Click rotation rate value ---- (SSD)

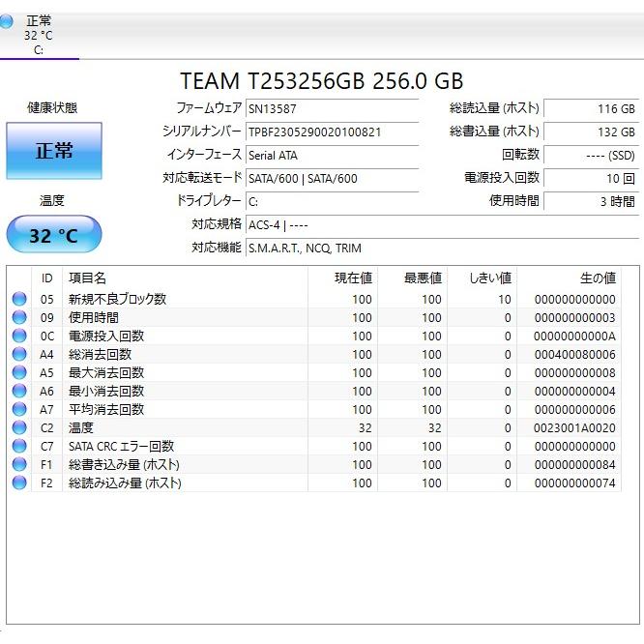pyautogui.click(x=592, y=156)
